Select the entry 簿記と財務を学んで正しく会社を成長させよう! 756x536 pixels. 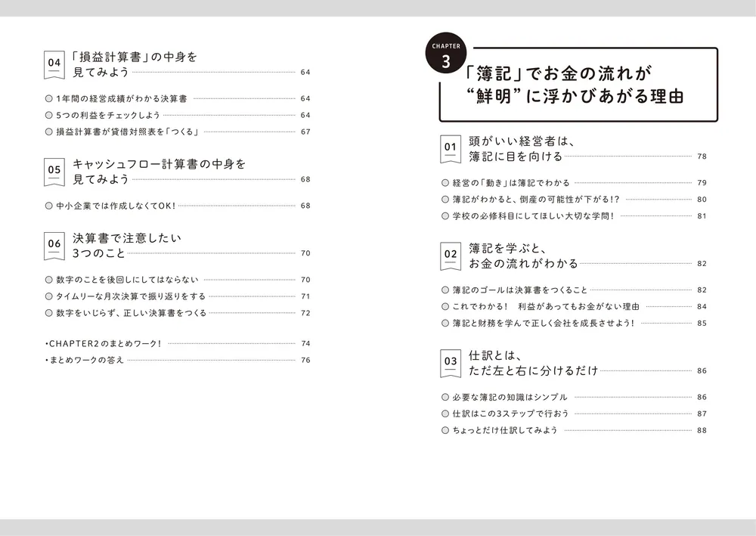coord(544,323)
